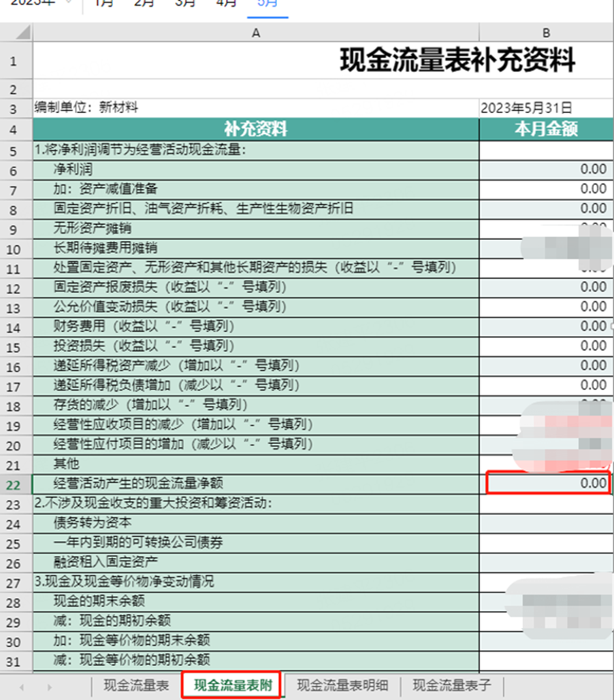Image resolution: width=614 pixels, height=700 pixels.
Task: Select the 加: 现金等价物的期末余额 label cell
Action: click(255, 641)
